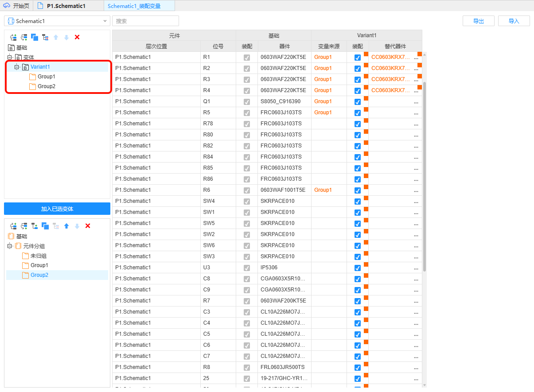Click the red delete icon in variant panel toolbar
Image resolution: width=534 pixels, height=392 pixels.
click(x=77, y=37)
